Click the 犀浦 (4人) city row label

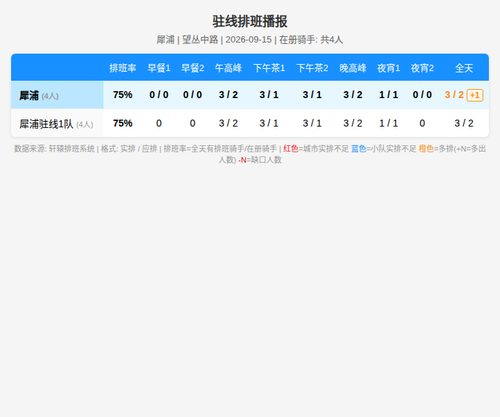tap(39, 96)
